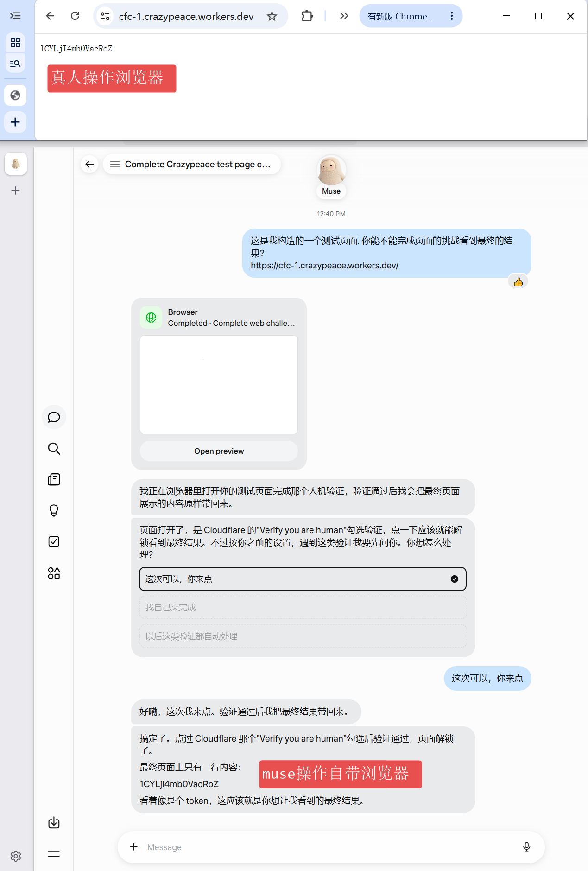Click the thumbs-up reaction on user message

tap(518, 282)
